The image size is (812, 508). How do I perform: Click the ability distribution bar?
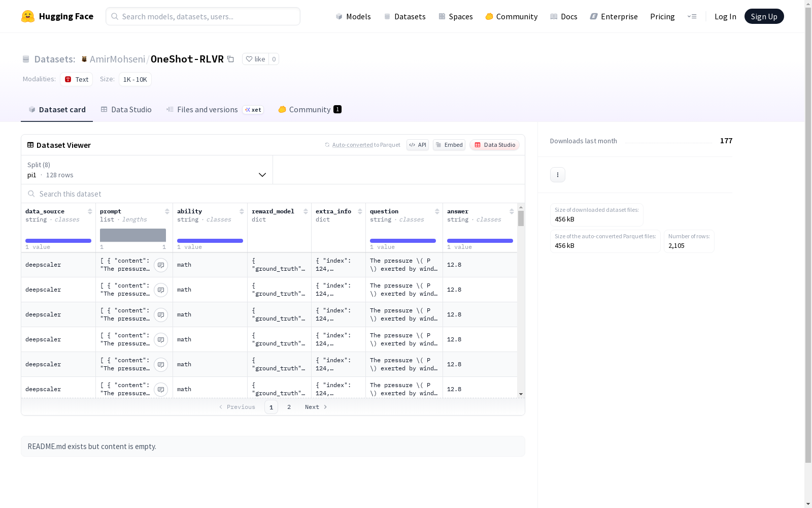[x=210, y=241]
